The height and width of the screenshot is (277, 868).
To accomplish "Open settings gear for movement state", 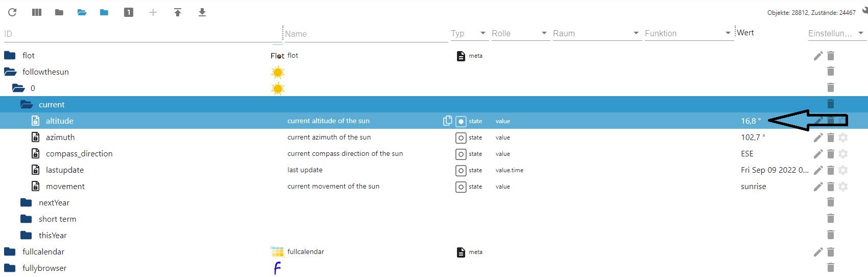I will (x=843, y=187).
